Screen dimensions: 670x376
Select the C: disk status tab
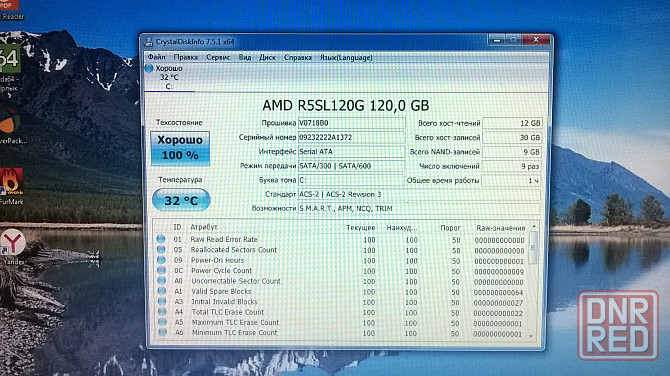click(x=169, y=77)
